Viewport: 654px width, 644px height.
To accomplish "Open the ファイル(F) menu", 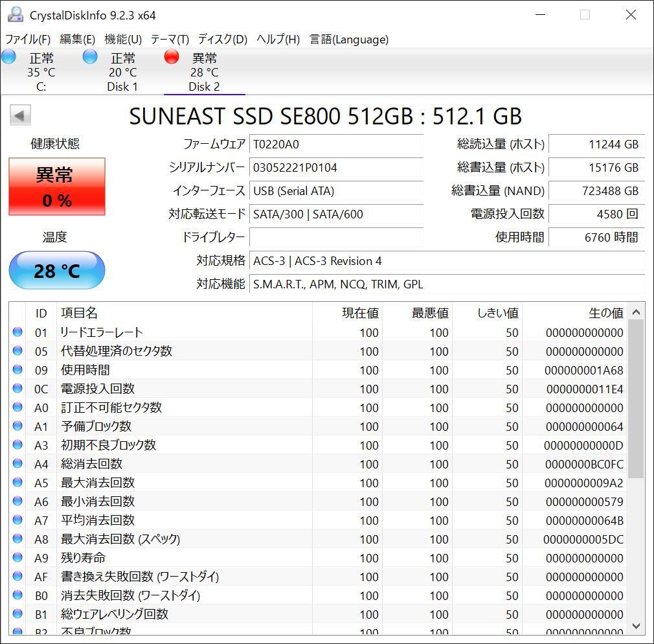I will (28, 40).
